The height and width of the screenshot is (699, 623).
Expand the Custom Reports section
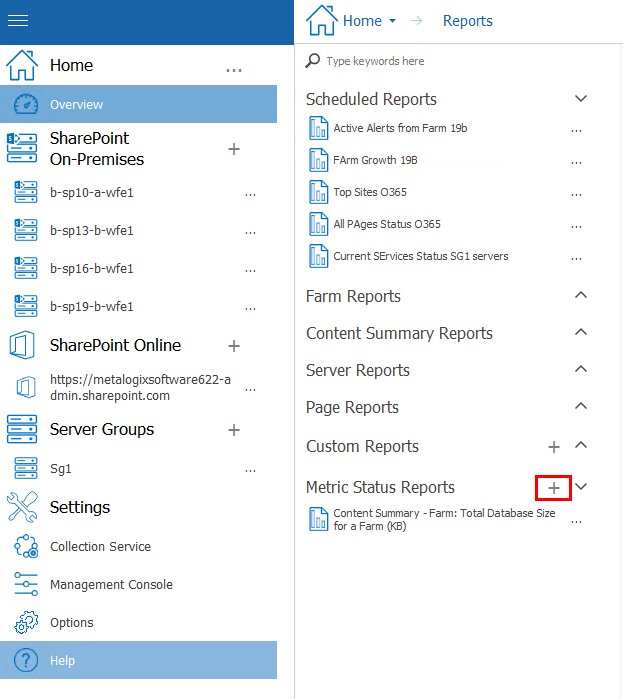[581, 445]
